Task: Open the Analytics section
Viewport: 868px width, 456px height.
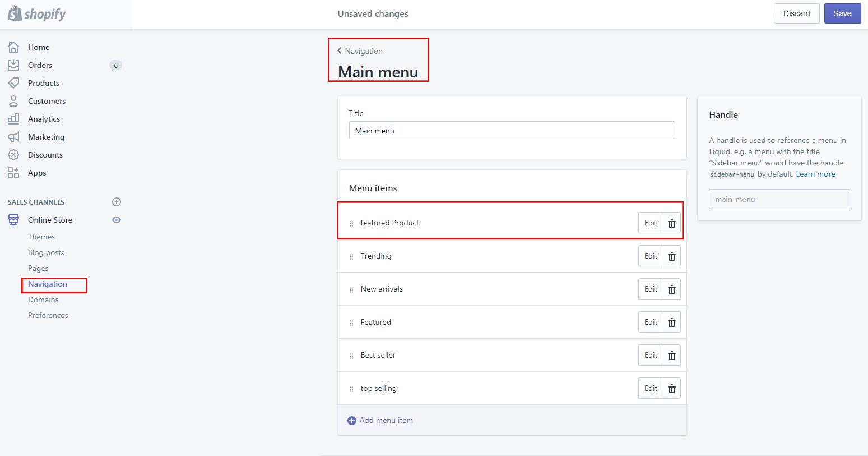Action: (44, 119)
